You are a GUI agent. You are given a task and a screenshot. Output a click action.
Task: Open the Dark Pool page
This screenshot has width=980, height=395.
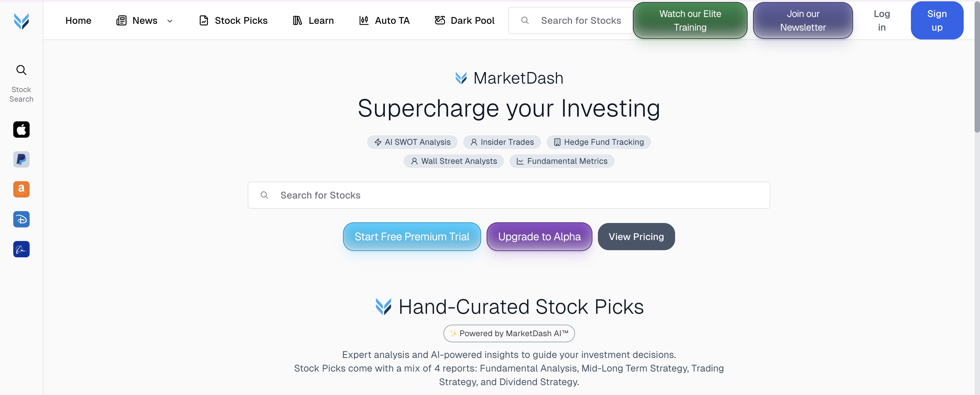[x=464, y=20]
